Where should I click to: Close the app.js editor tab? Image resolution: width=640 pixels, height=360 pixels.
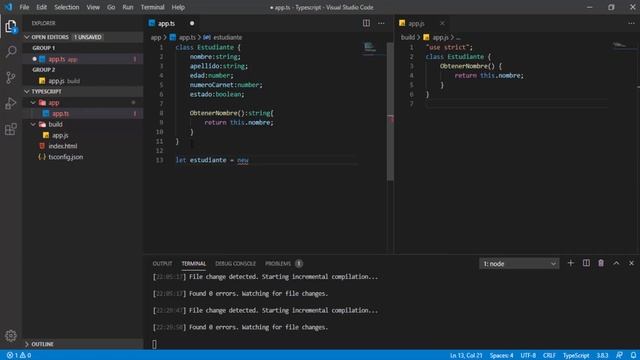tap(442, 23)
